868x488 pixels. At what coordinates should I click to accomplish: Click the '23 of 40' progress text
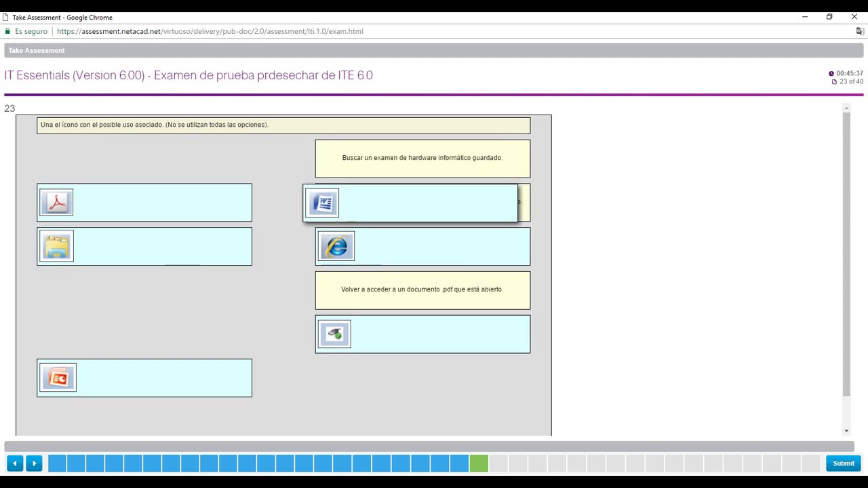pyautogui.click(x=852, y=82)
